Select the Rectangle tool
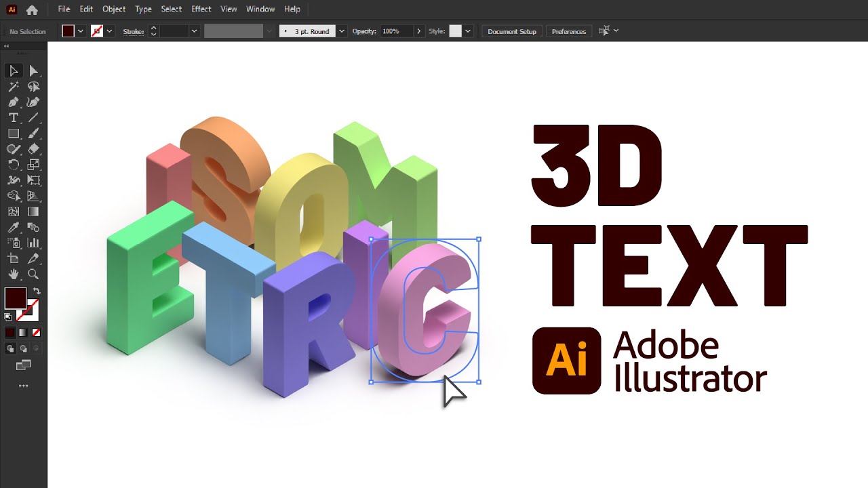The height and width of the screenshot is (488, 868). pos(14,134)
